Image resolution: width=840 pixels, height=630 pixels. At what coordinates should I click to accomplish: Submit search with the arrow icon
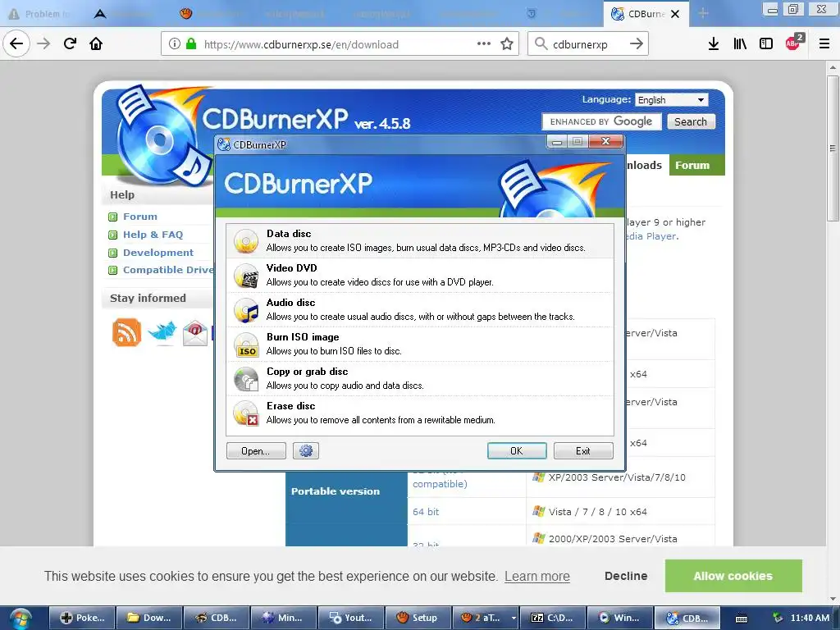click(637, 44)
